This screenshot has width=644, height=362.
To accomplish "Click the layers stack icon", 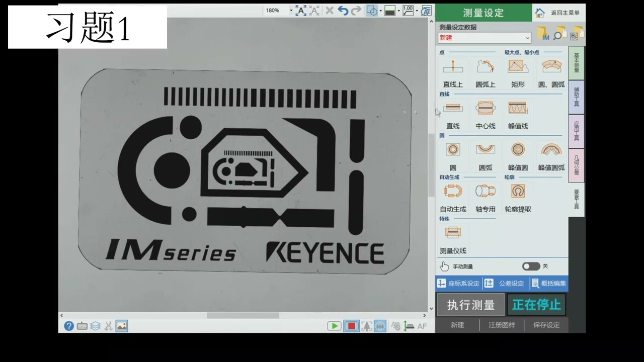I will pos(95,326).
